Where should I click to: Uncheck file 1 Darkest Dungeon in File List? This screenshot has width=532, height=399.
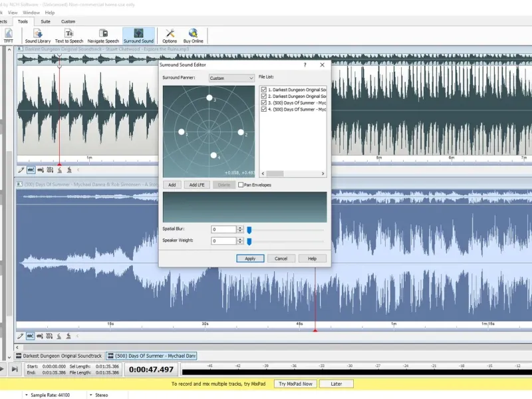coord(263,90)
